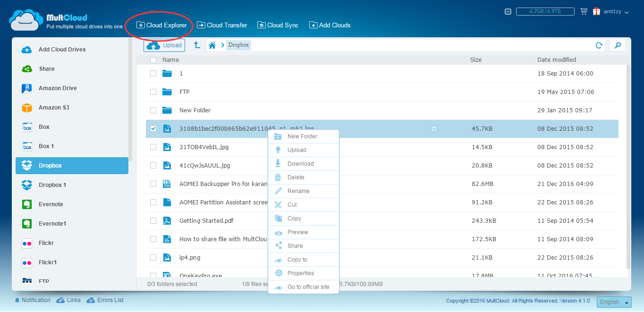Select the Evernote drive icon in the sidebar
Viewport: 644px width, 312px height.
coord(27,204)
